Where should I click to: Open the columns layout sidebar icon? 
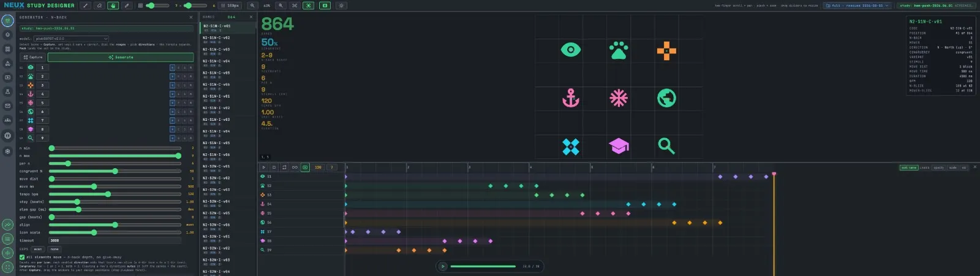point(7,49)
